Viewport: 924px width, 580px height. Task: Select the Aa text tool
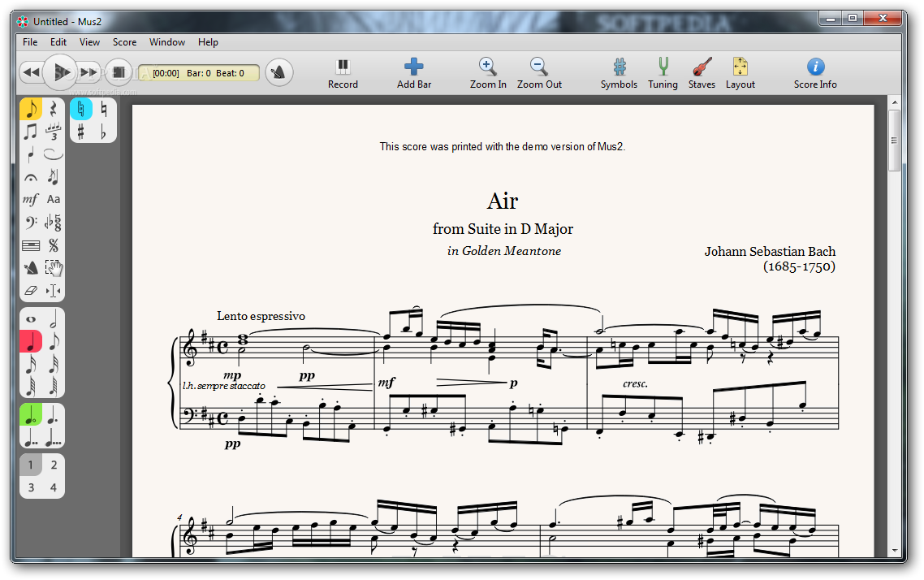click(x=53, y=199)
